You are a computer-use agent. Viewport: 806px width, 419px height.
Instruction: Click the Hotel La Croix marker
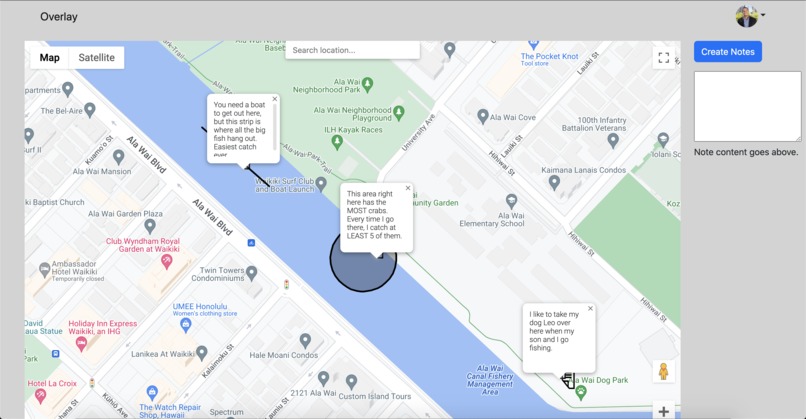point(40,395)
